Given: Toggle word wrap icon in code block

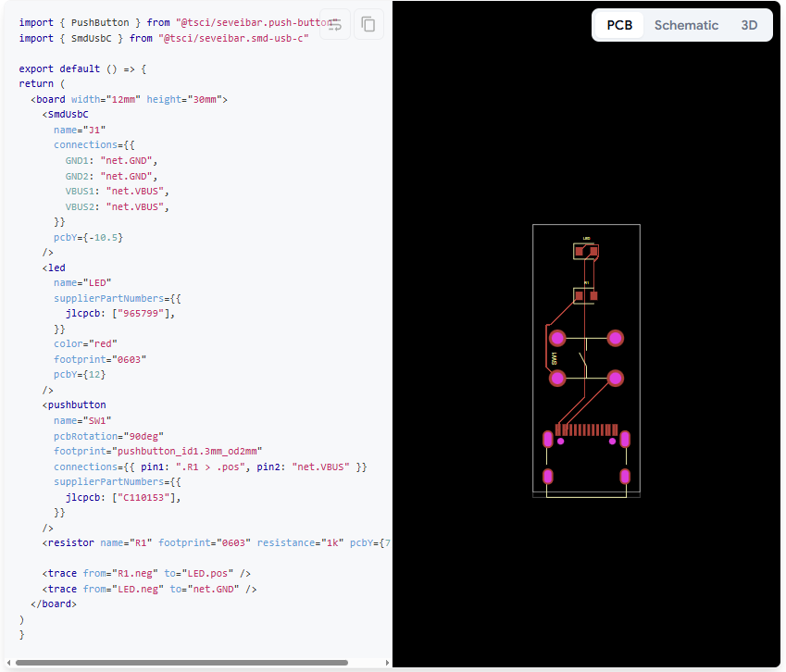Looking at the screenshot, I should 335,24.
